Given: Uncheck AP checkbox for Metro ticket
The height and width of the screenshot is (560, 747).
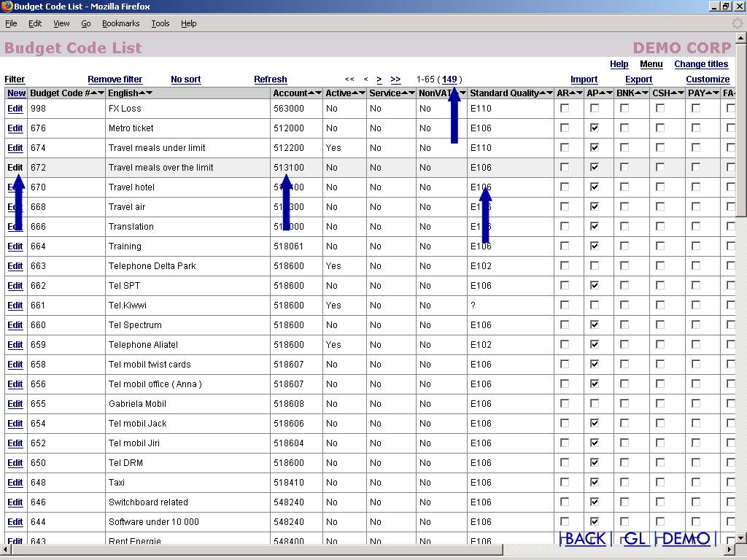Looking at the screenshot, I should pyautogui.click(x=595, y=128).
